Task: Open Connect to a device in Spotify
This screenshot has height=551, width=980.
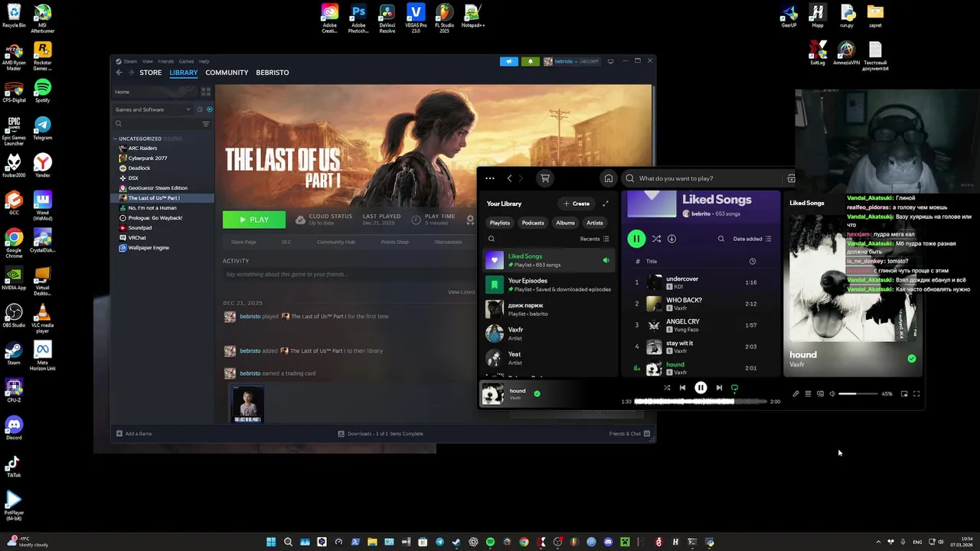Action: tap(820, 394)
